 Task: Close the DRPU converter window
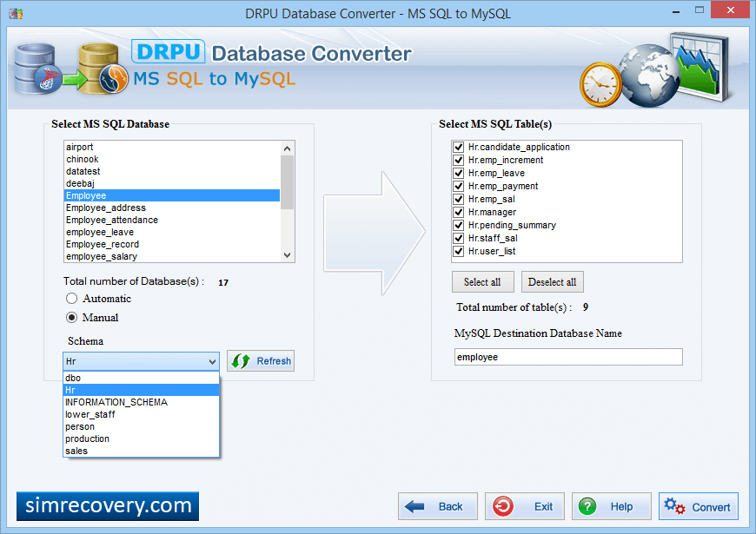click(731, 10)
